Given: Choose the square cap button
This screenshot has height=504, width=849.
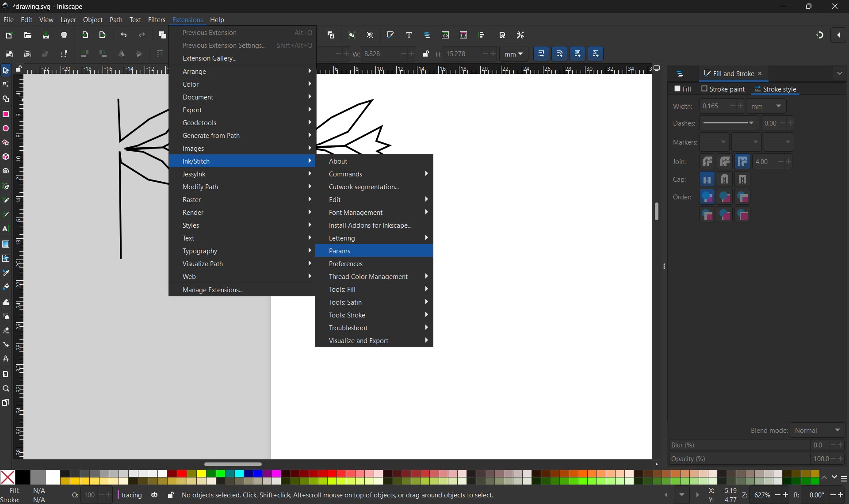Looking at the screenshot, I should point(743,179).
